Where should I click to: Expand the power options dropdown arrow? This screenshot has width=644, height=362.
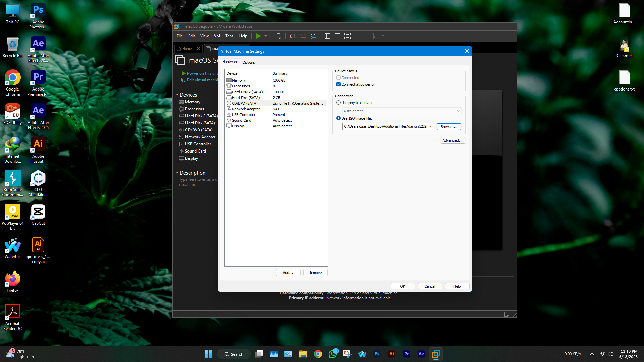(266, 36)
